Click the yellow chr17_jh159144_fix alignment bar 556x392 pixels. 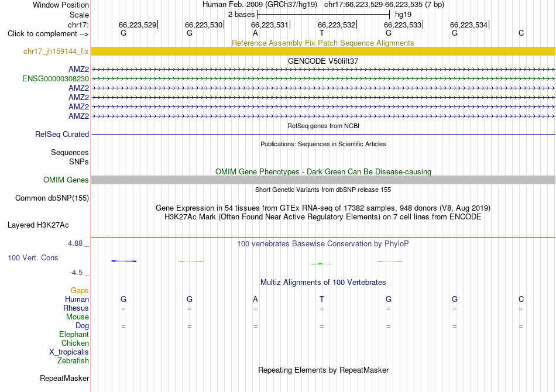(x=324, y=51)
